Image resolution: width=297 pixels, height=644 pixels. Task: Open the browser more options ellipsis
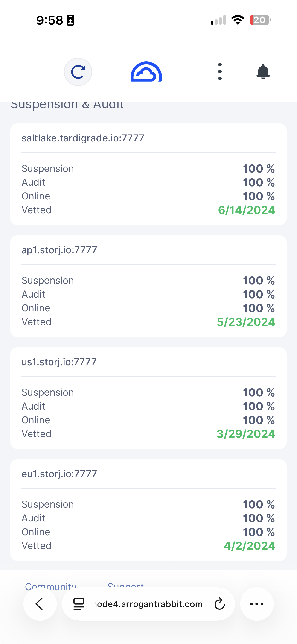click(x=257, y=604)
